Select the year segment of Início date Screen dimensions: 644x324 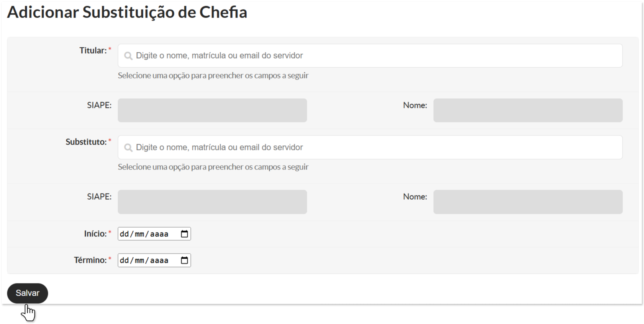point(159,234)
